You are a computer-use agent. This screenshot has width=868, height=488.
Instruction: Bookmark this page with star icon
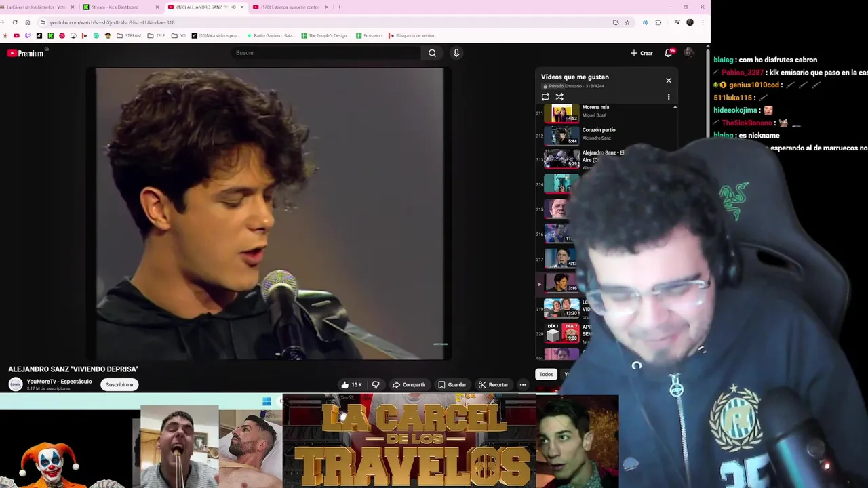627,22
